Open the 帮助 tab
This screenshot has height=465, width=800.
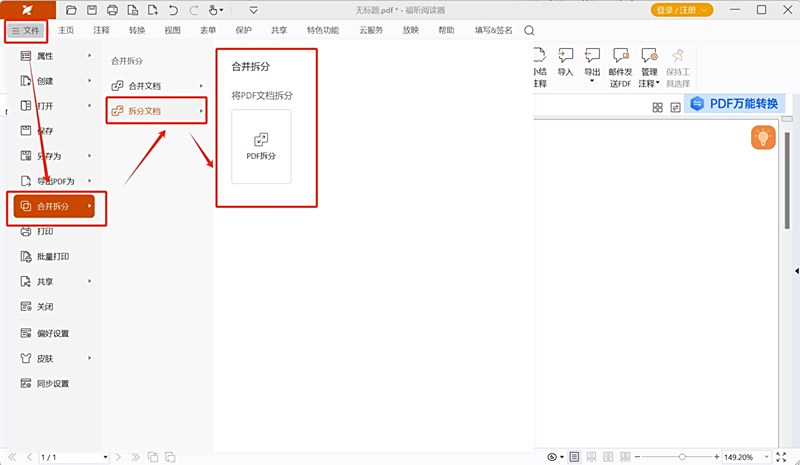[446, 30]
